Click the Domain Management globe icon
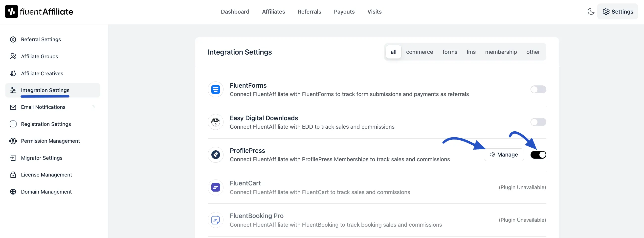This screenshot has width=644, height=238. (x=13, y=192)
